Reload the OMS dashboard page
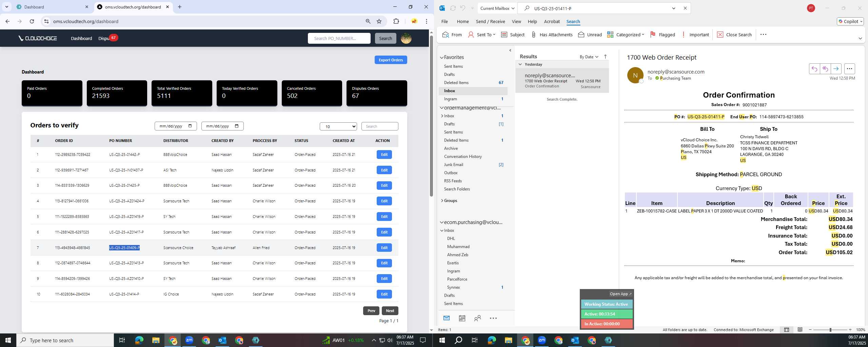868x347 pixels. [32, 21]
